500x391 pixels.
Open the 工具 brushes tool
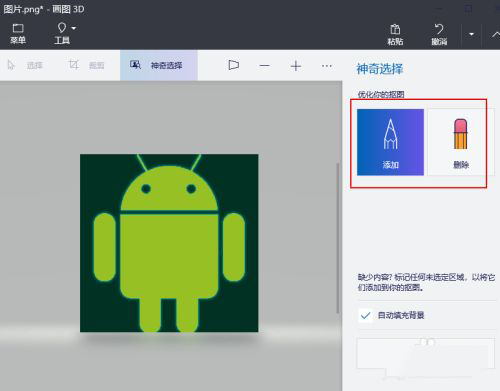(x=62, y=33)
